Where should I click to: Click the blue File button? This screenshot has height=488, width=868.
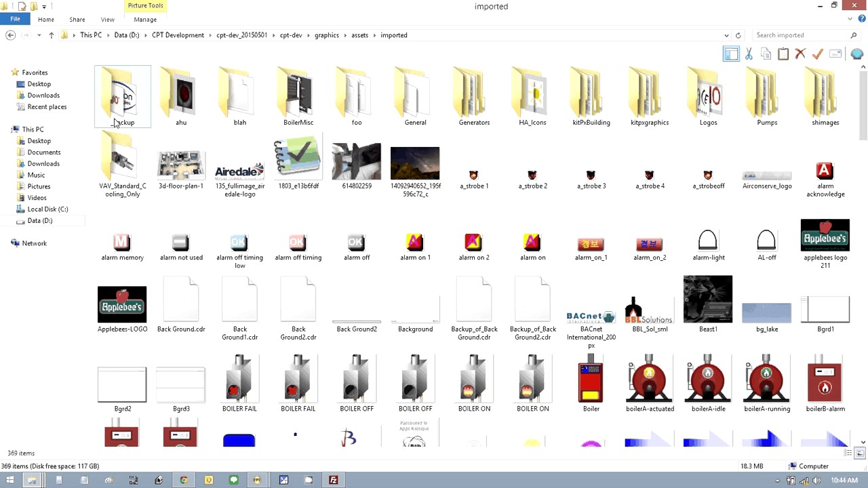(15, 20)
